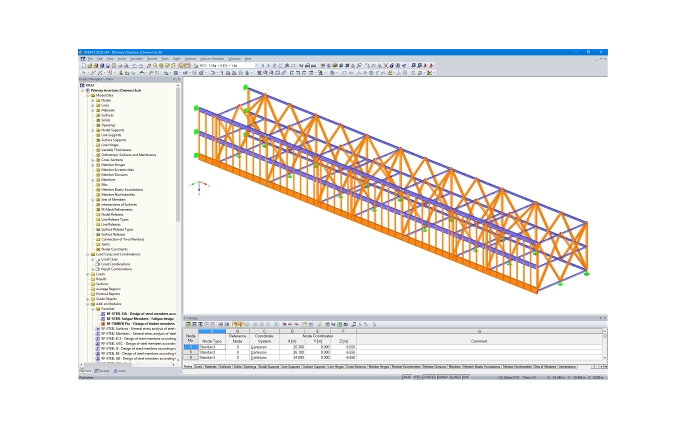Collapse the Model Data tree node
This screenshot has width=686, height=429.
[88, 95]
